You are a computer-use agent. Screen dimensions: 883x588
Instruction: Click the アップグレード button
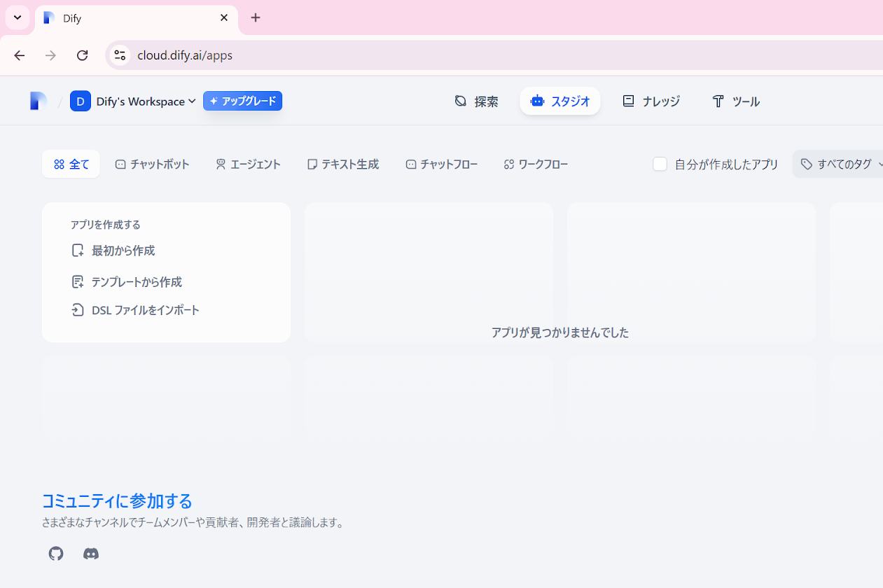click(242, 101)
